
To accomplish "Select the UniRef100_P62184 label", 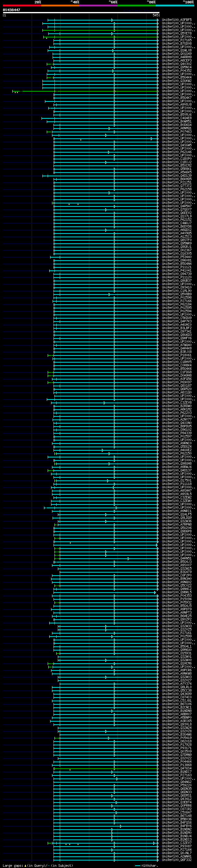I will tap(177, 304).
